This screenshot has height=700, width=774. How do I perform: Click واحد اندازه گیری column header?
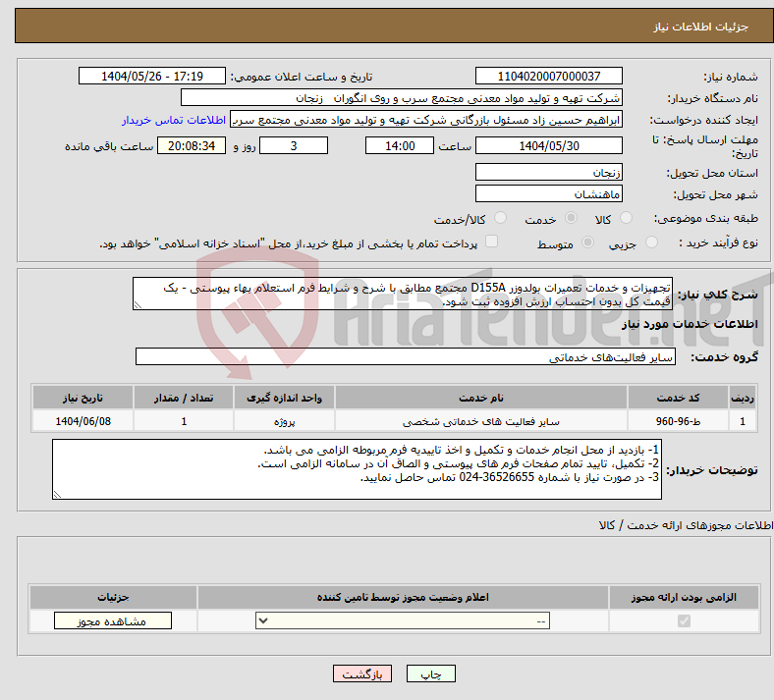coord(284,398)
